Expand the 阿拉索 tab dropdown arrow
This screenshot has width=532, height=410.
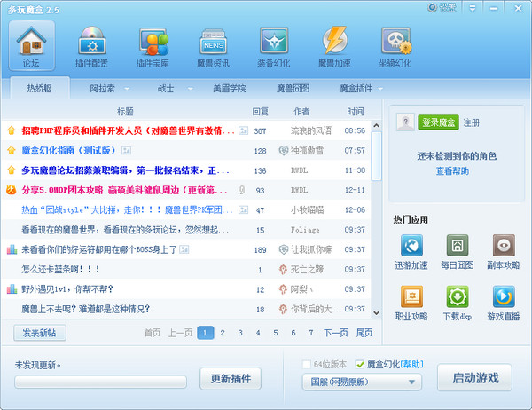point(126,89)
